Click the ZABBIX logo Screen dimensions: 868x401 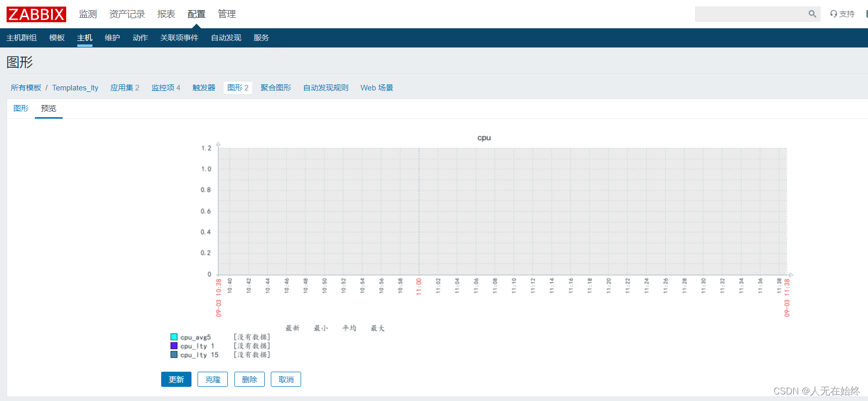coord(36,14)
